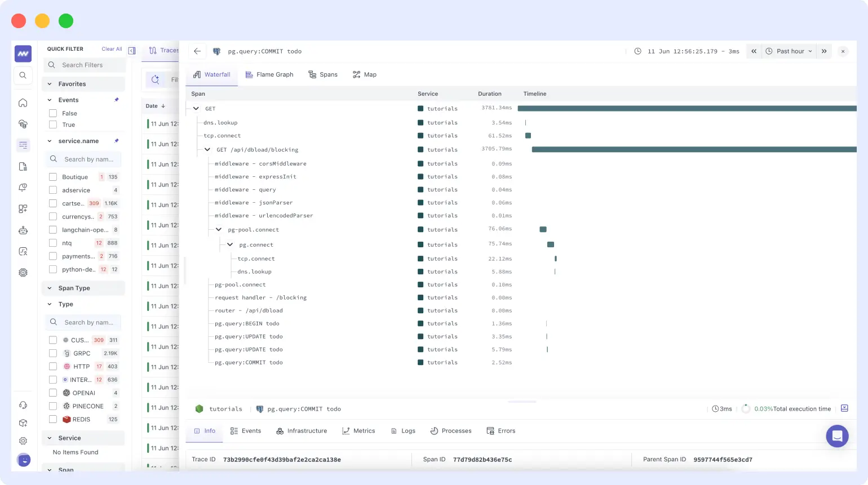Open the traces icon in the left sidebar
Image resolution: width=868 pixels, height=485 pixels.
(x=23, y=145)
